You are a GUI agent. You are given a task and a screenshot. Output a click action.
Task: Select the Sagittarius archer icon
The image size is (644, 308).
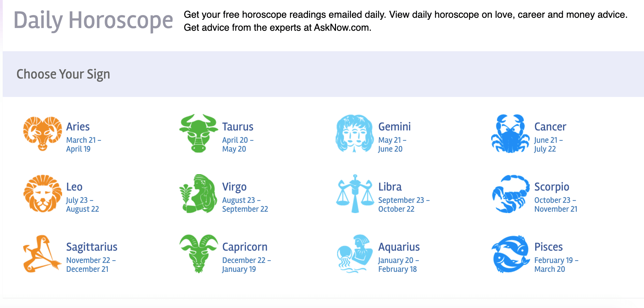coord(42,254)
